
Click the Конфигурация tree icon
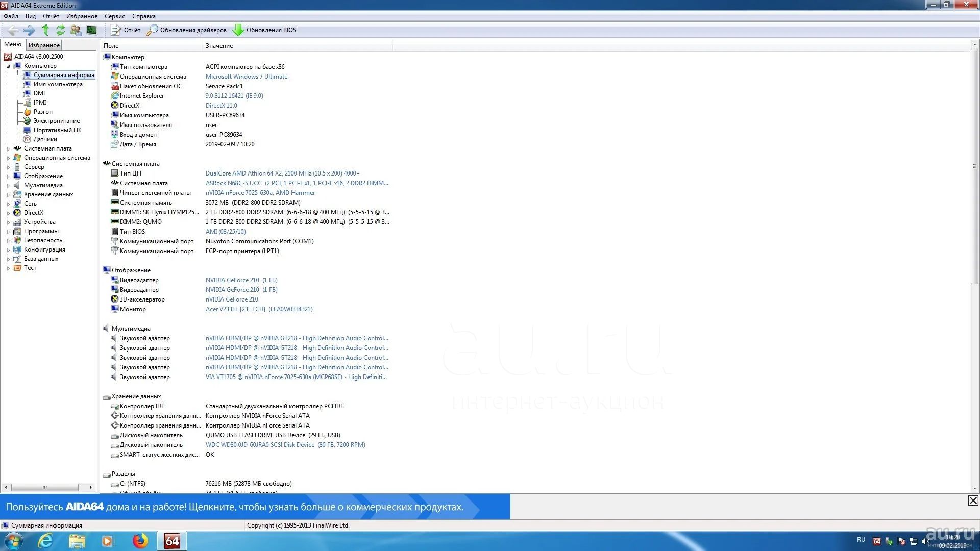pos(17,249)
